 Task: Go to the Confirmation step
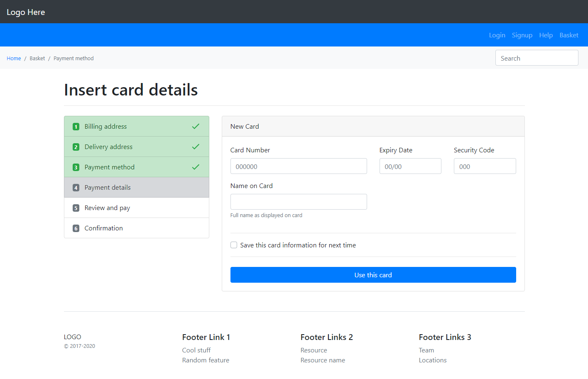click(x=104, y=228)
